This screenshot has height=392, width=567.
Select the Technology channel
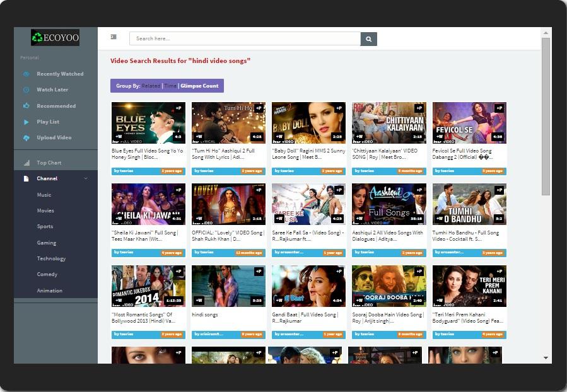point(51,258)
